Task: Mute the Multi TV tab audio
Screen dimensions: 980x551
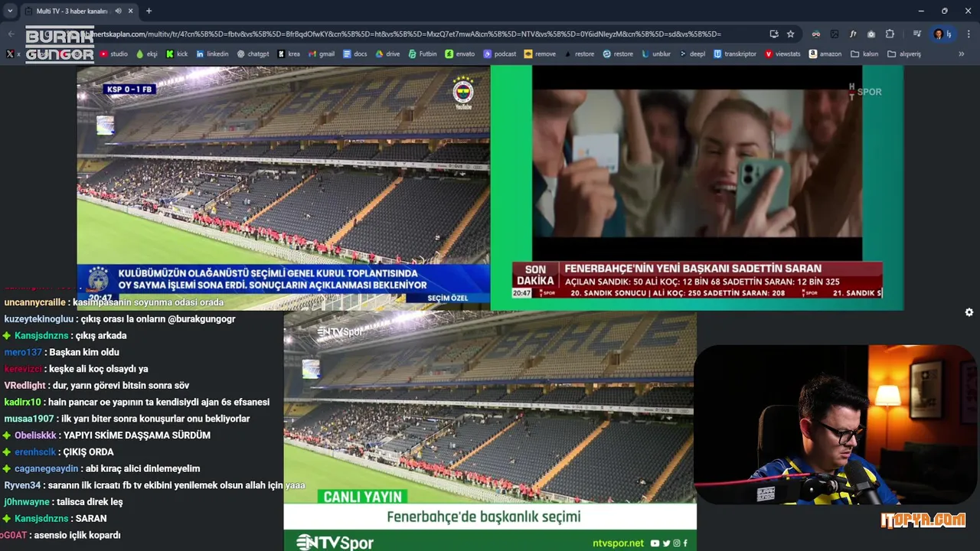Action: pyautogui.click(x=119, y=11)
